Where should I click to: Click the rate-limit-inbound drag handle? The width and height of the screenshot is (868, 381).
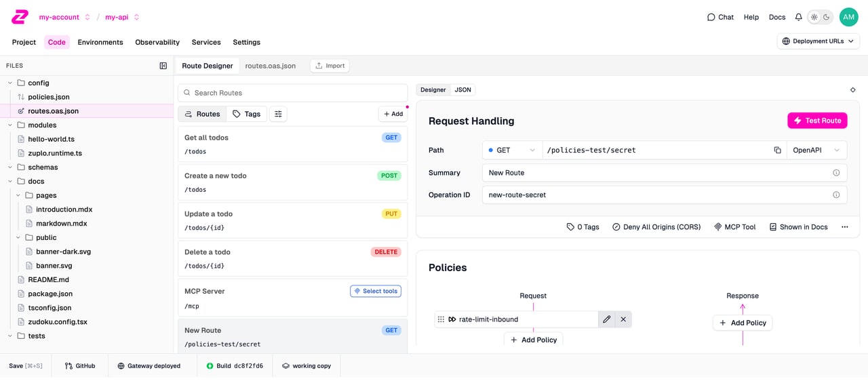pos(441,319)
